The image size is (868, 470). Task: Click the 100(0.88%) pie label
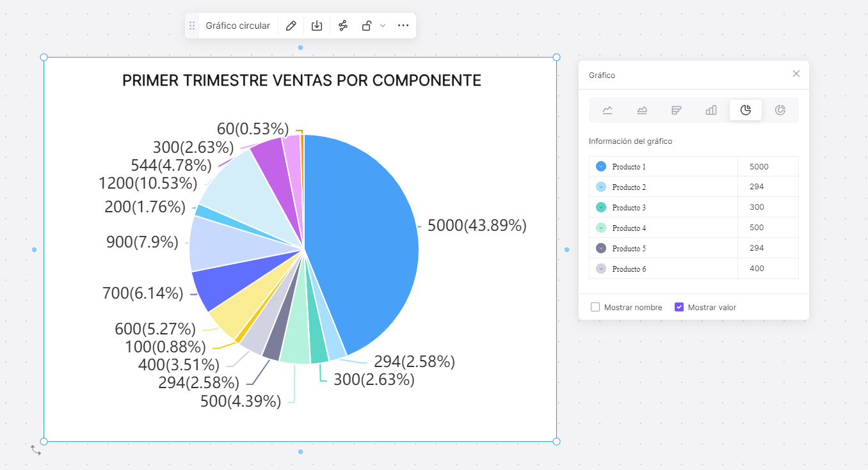tap(165, 347)
